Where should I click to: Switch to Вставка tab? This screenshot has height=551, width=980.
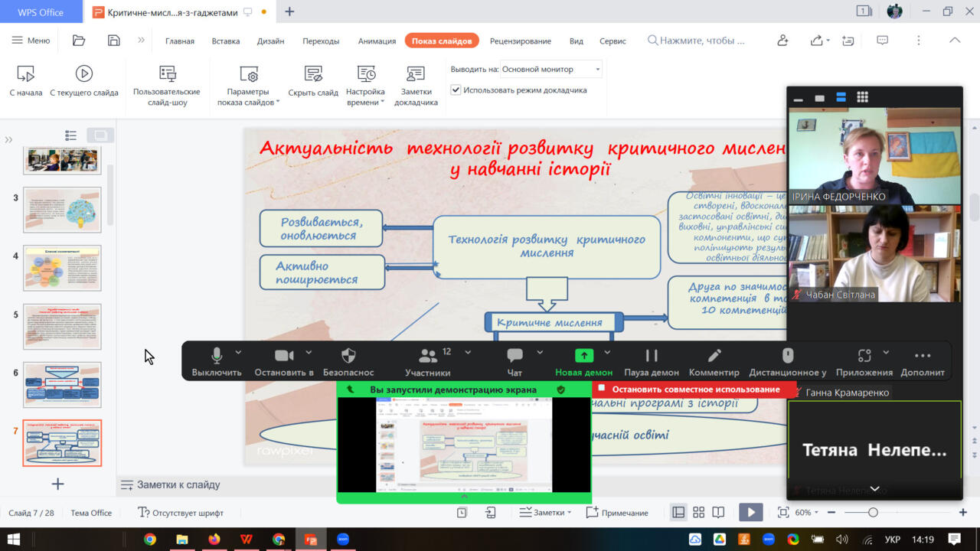[226, 41]
